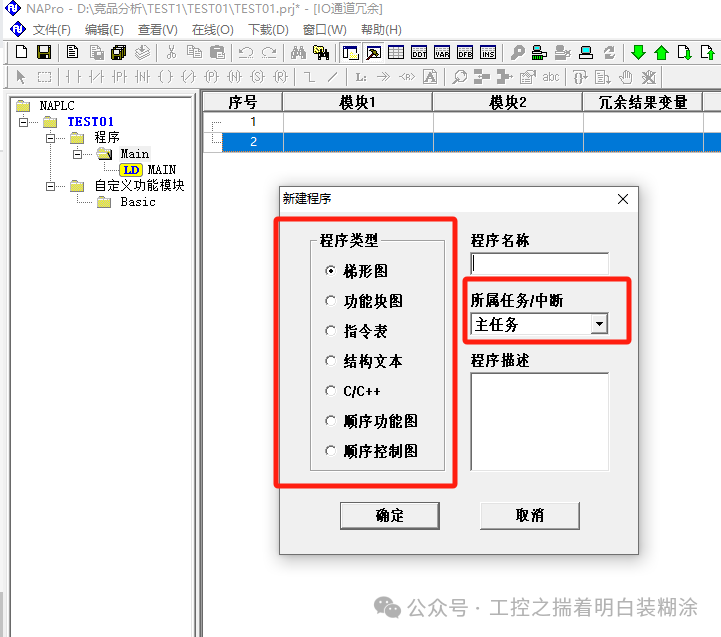The image size is (721, 637).
Task: Open the 文件(F) menu
Action: tap(52, 30)
